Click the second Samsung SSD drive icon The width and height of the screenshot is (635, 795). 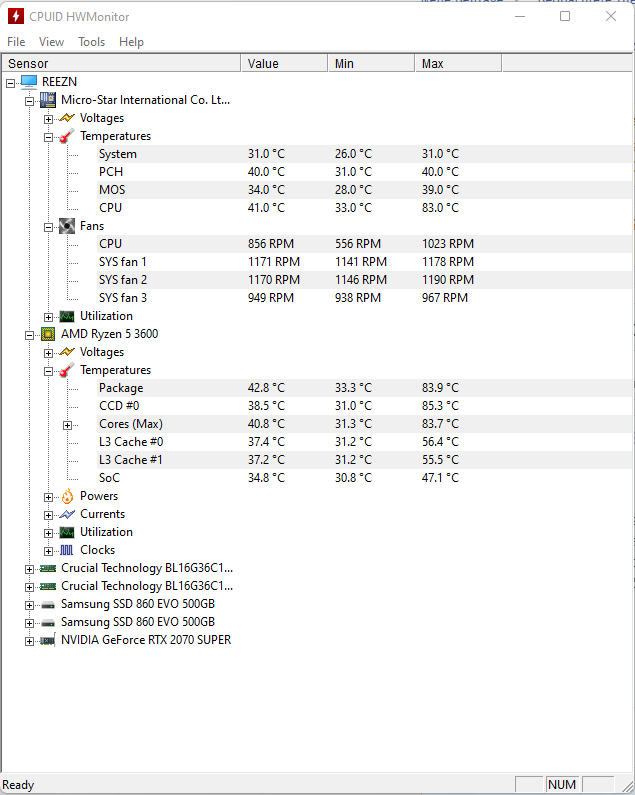[48, 623]
